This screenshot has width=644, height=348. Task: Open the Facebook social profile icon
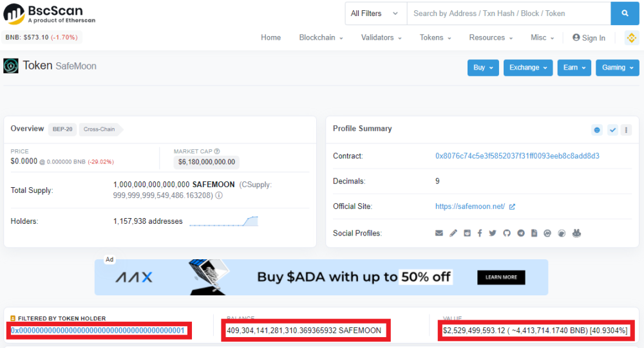480,233
